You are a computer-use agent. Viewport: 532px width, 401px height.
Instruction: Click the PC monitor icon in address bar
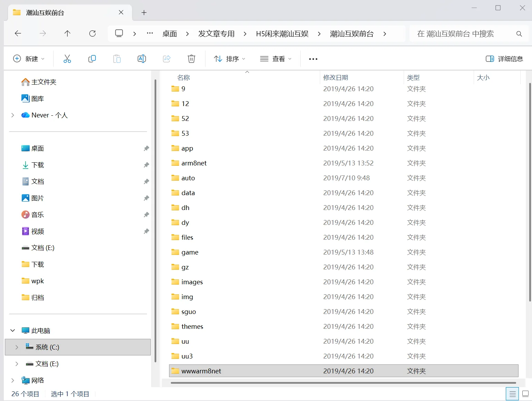tap(119, 34)
